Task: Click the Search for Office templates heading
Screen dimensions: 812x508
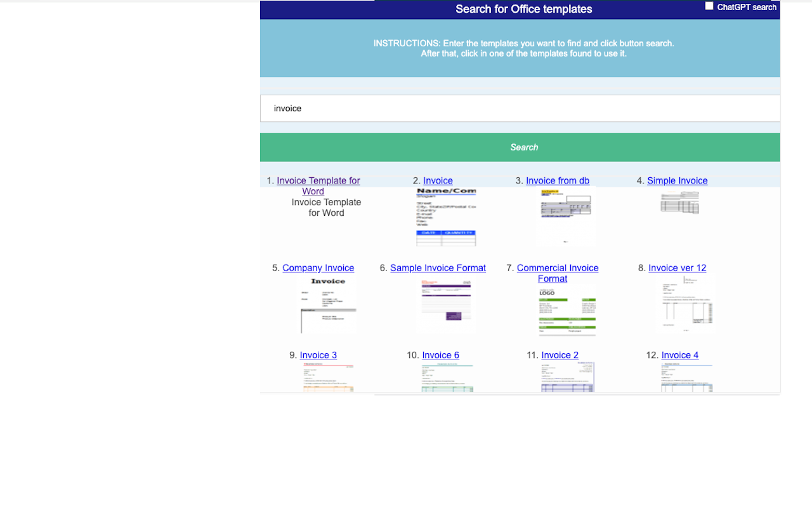Action: [x=524, y=9]
